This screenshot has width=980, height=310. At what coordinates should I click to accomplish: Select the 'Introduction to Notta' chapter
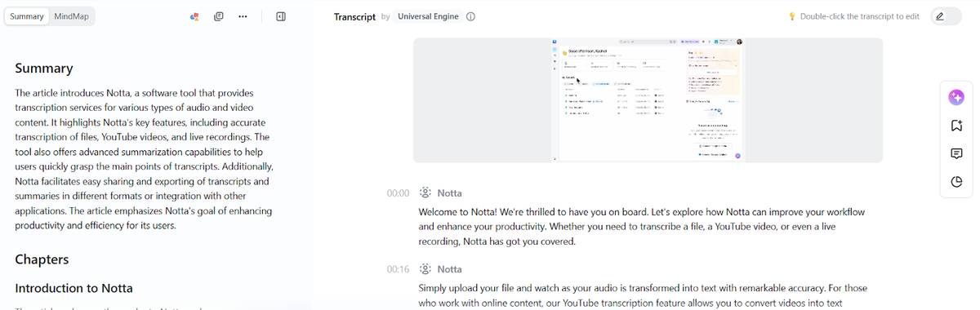[73, 288]
